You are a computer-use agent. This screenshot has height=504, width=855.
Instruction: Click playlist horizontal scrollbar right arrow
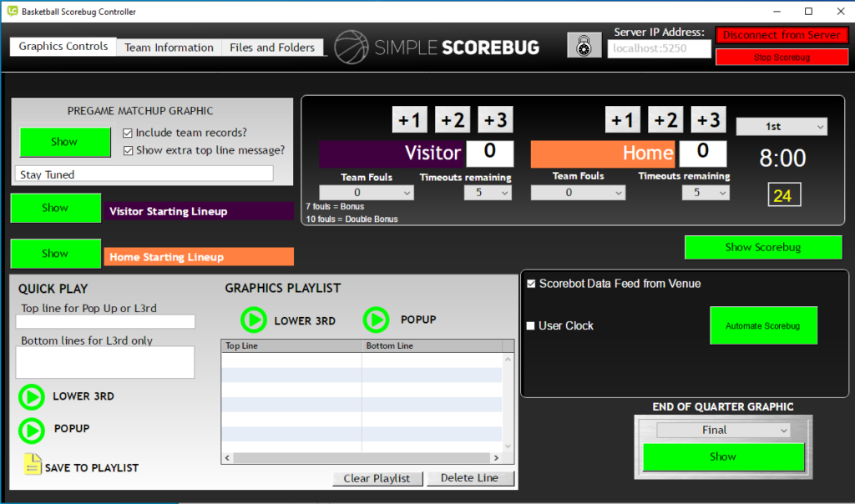pyautogui.click(x=496, y=458)
